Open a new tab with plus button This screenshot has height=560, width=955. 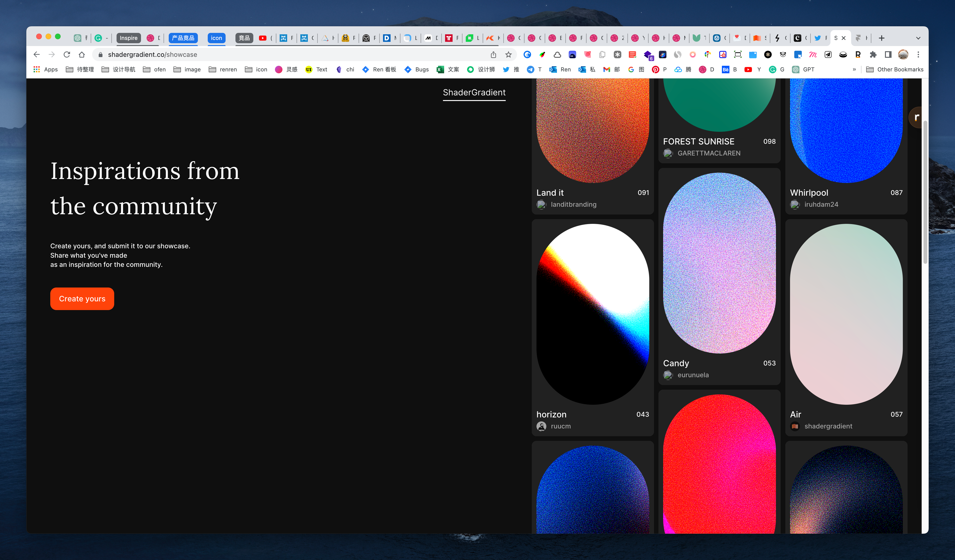click(x=881, y=38)
